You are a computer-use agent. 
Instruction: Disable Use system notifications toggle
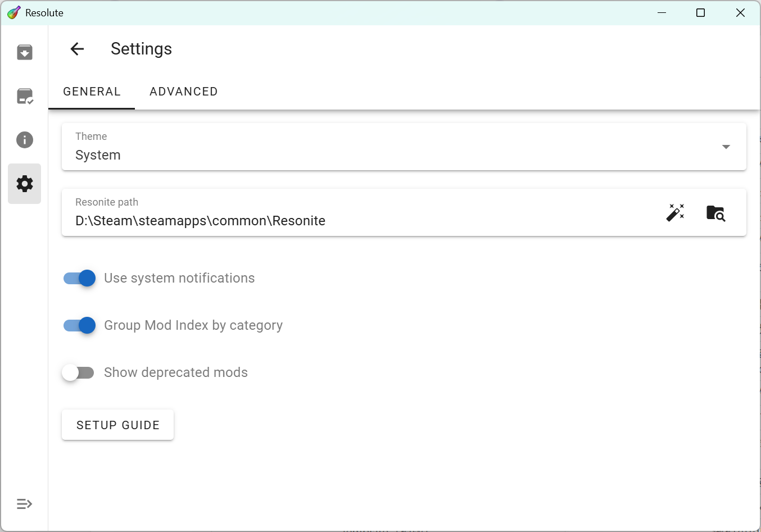(79, 278)
